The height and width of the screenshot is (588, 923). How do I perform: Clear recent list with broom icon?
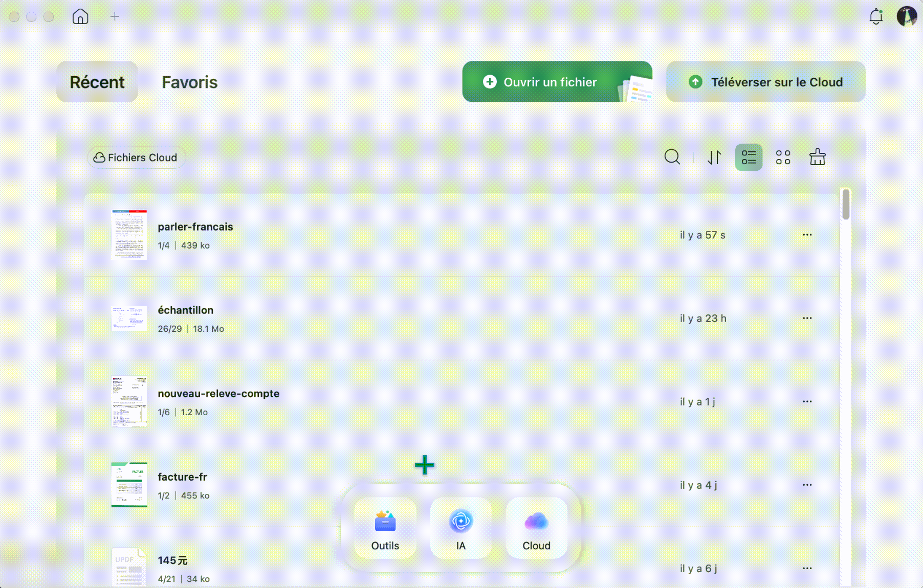click(817, 157)
